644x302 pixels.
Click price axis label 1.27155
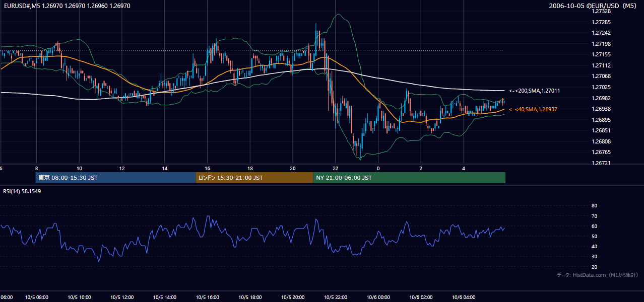coord(601,54)
